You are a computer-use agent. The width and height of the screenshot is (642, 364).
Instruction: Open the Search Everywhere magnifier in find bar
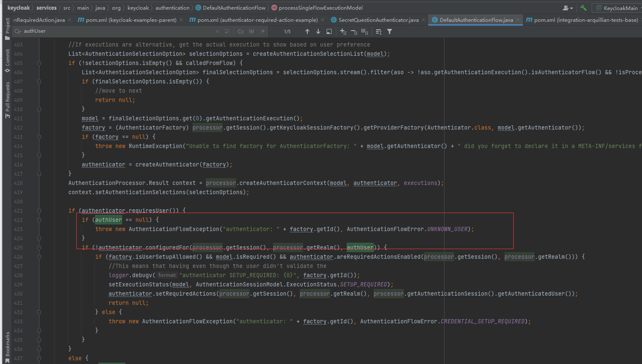(x=17, y=31)
